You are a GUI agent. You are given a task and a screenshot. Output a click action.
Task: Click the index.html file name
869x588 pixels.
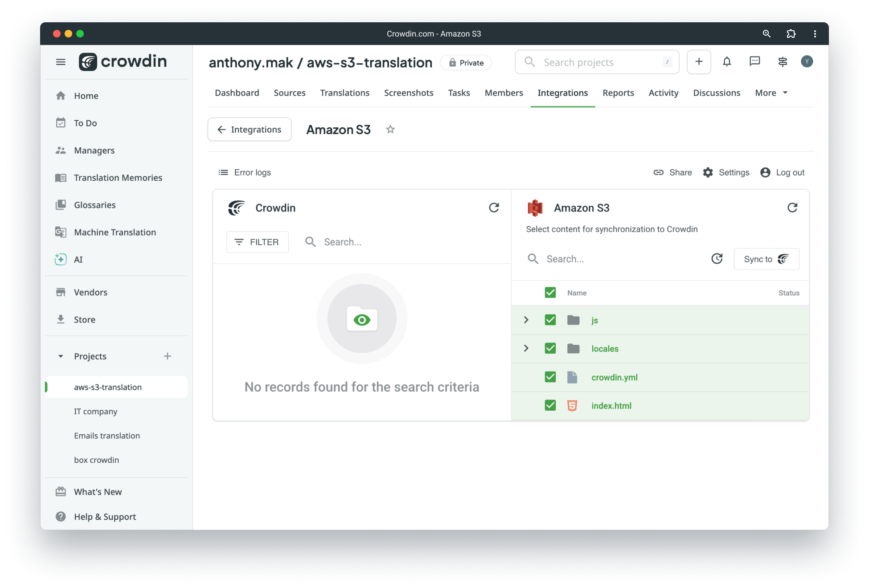(x=611, y=406)
